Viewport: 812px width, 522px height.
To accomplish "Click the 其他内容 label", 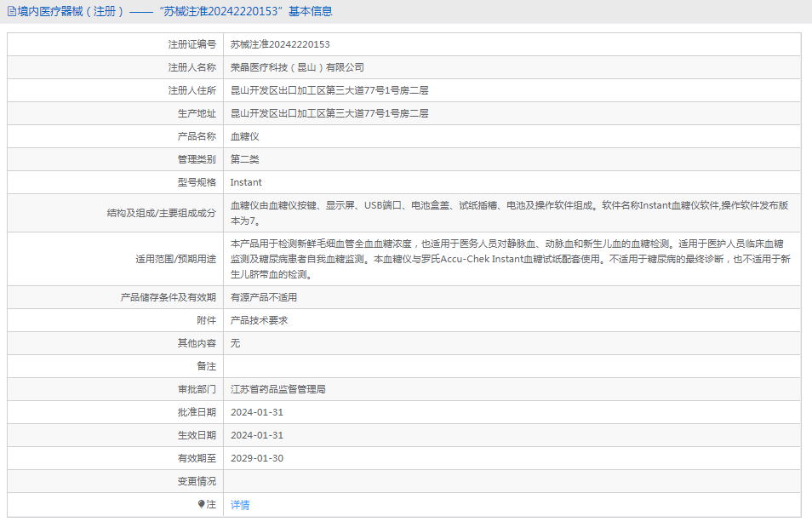I will click(x=197, y=343).
